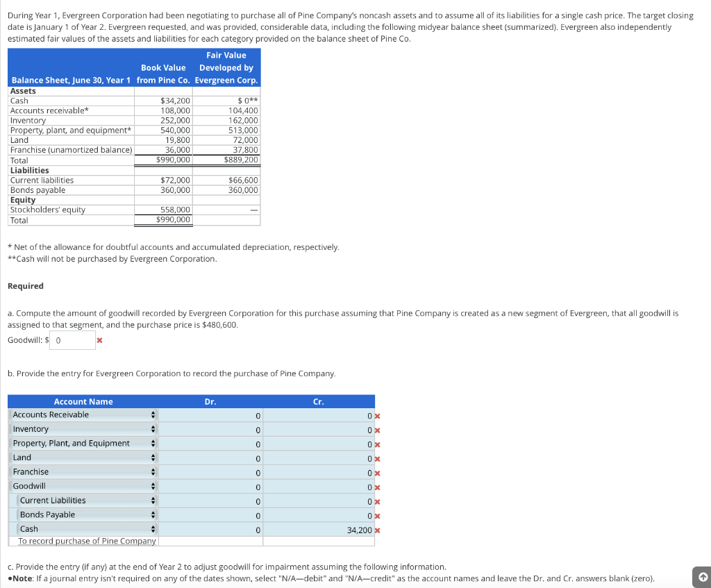Click the Goodwill amount input field
Screen dimensions: 711x588
tap(72, 340)
